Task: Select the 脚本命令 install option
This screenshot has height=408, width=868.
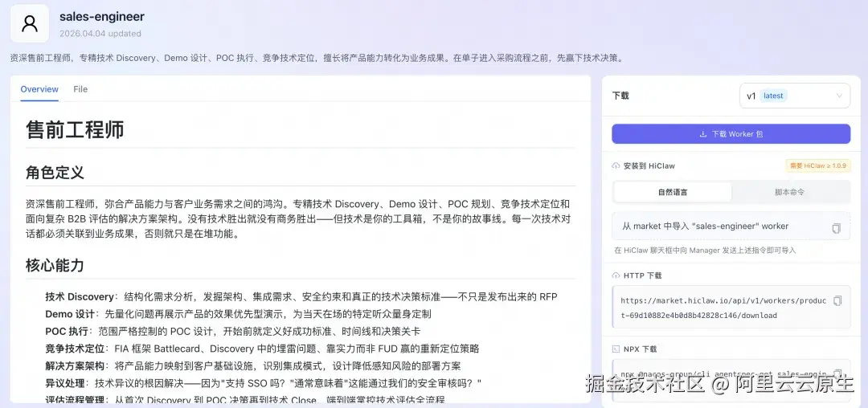Action: pyautogui.click(x=790, y=193)
